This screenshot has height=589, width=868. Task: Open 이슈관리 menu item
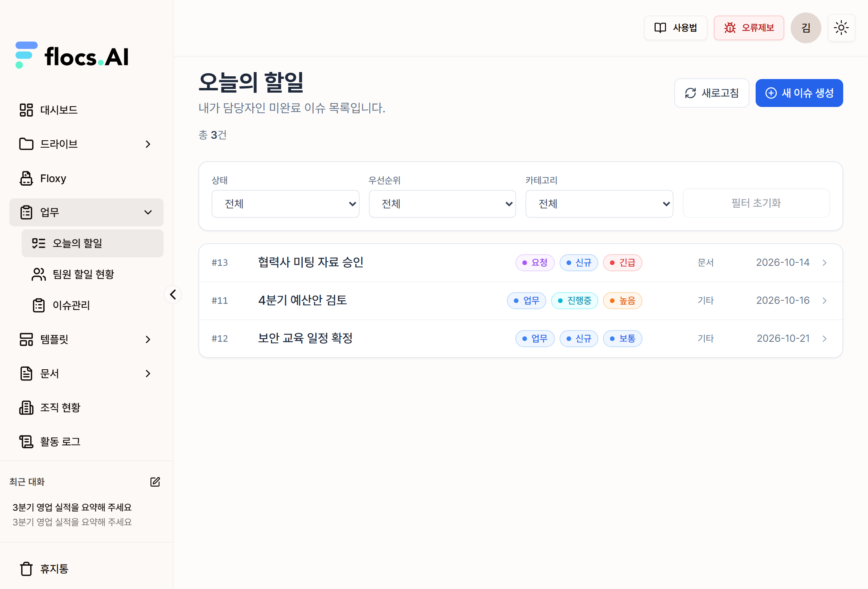(93, 305)
